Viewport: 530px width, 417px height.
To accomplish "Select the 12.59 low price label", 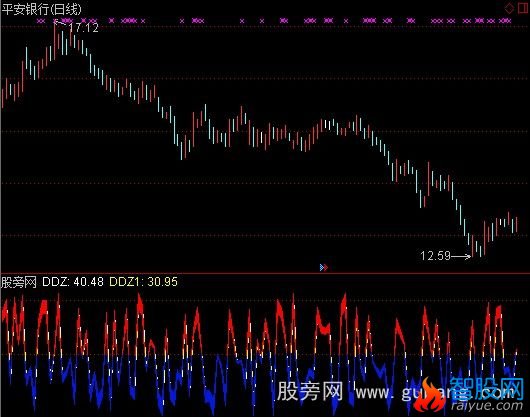I will click(435, 255).
